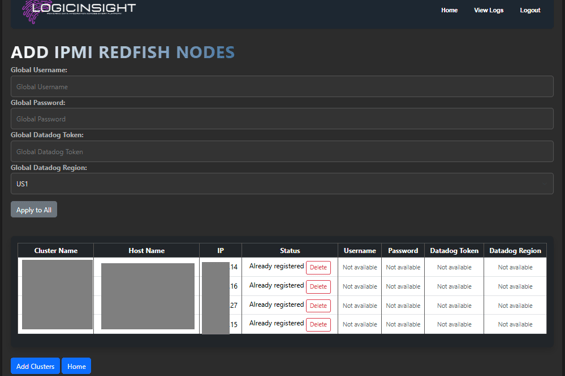Focus the Global Username field
The height and width of the screenshot is (376, 565).
[282, 87]
